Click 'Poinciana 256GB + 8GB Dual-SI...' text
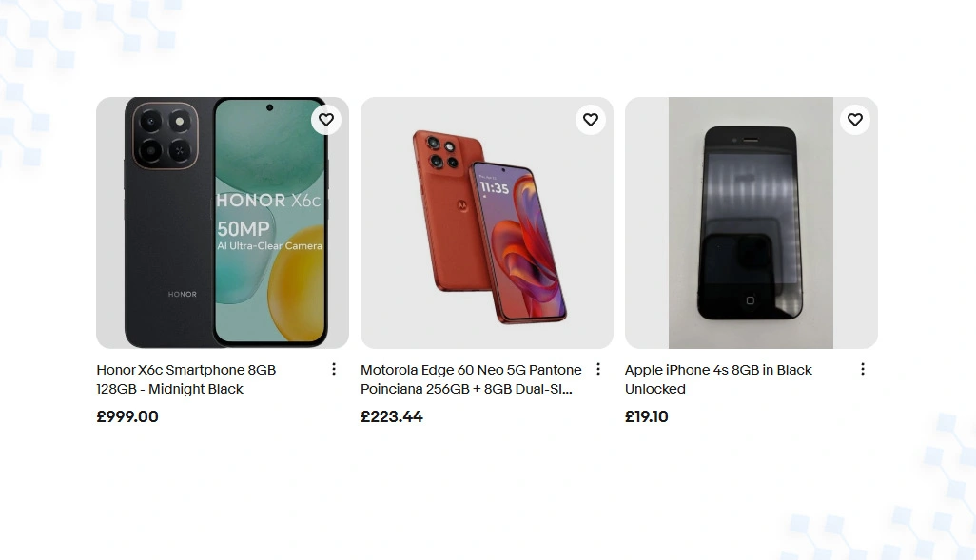 [466, 389]
